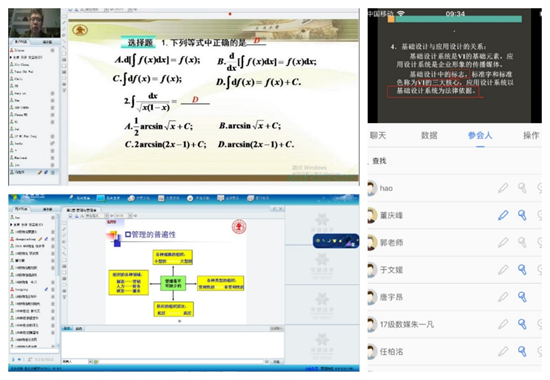This screenshot has width=550, height=380.
Task: Toggle the microphone for 于文媛
Action: coord(522,269)
